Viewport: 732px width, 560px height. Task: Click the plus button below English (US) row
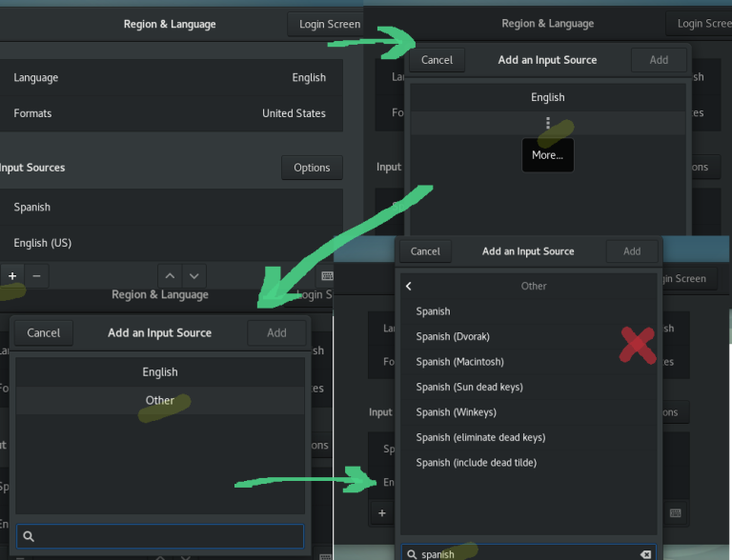[x=12, y=276]
